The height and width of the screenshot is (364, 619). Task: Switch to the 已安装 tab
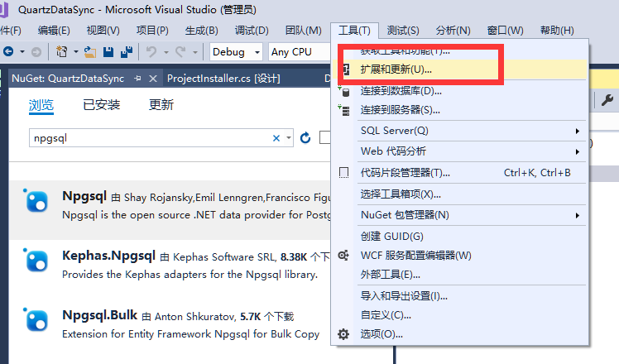click(x=102, y=105)
